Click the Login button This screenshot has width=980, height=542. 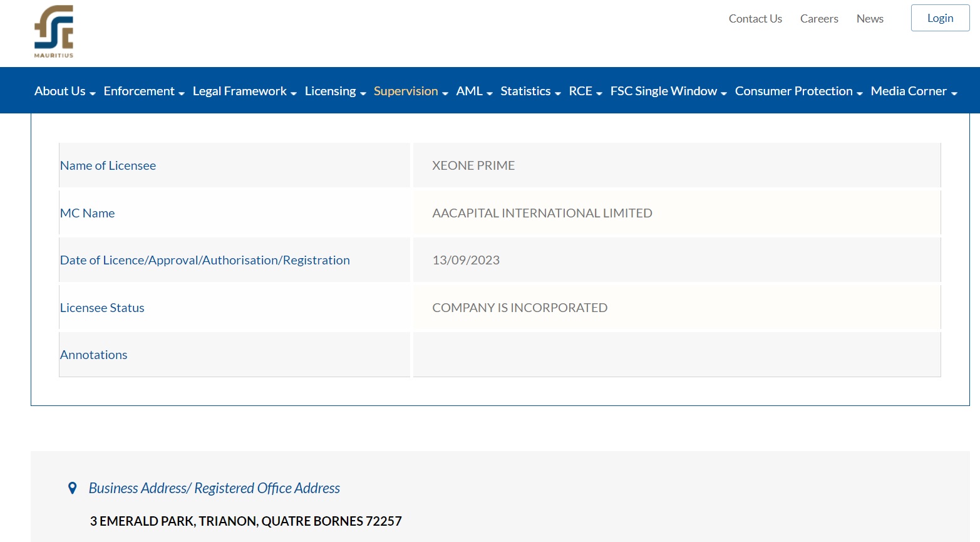tap(941, 18)
